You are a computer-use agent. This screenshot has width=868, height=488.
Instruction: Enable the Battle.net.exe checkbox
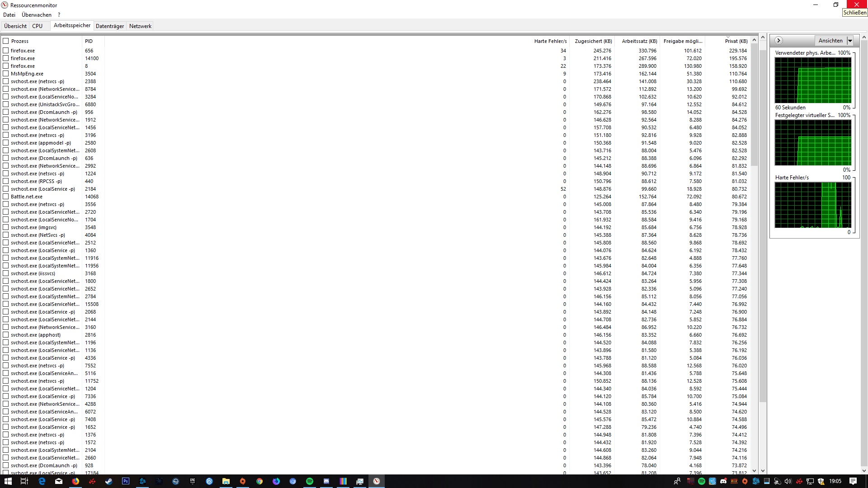6,197
